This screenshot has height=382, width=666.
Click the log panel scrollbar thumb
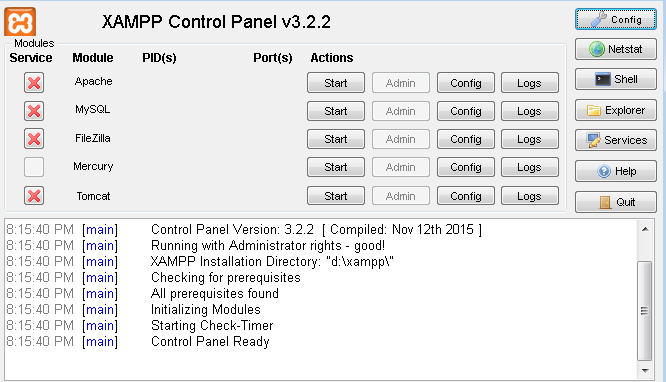tap(645, 311)
